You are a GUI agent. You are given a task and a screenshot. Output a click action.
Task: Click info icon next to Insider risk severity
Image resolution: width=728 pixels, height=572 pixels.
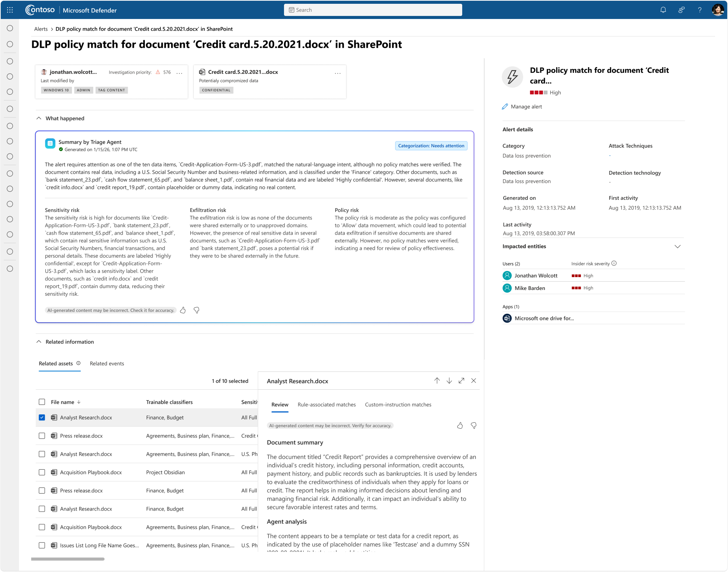[x=614, y=263]
